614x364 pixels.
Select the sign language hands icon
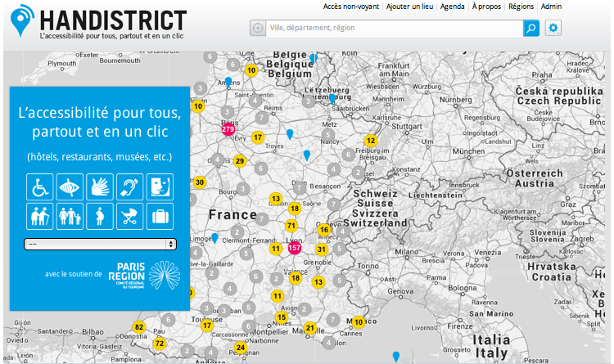point(100,187)
